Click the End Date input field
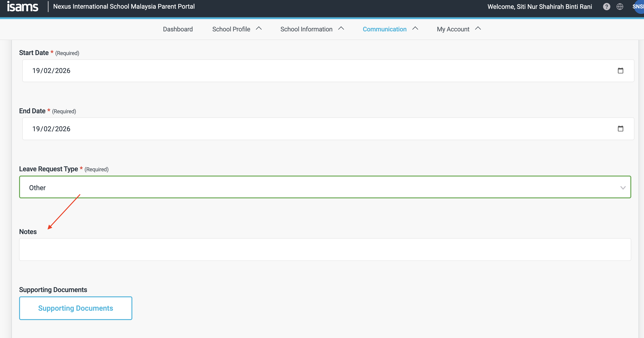The image size is (644, 338). point(300,129)
